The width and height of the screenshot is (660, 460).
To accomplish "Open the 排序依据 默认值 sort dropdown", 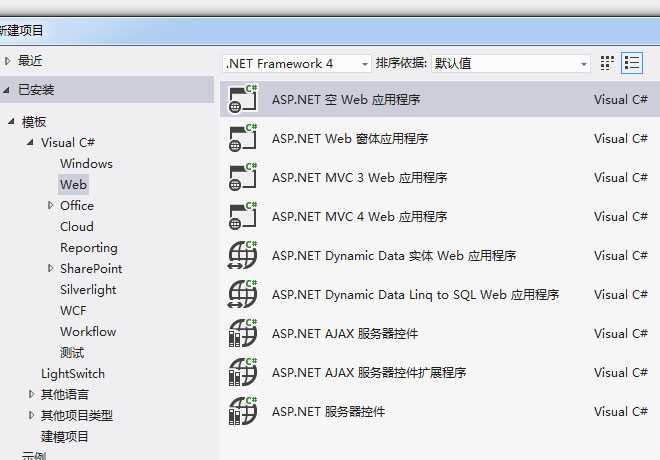I will 511,64.
